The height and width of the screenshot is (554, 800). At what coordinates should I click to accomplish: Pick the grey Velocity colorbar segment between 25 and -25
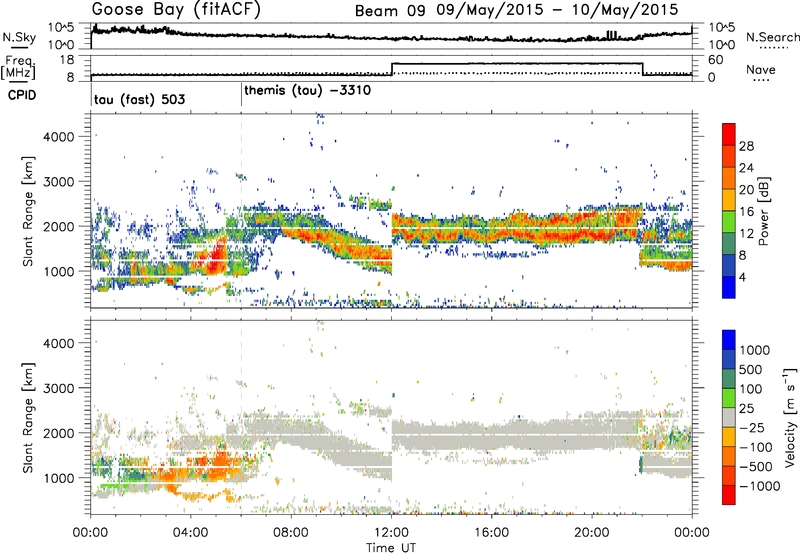point(729,417)
